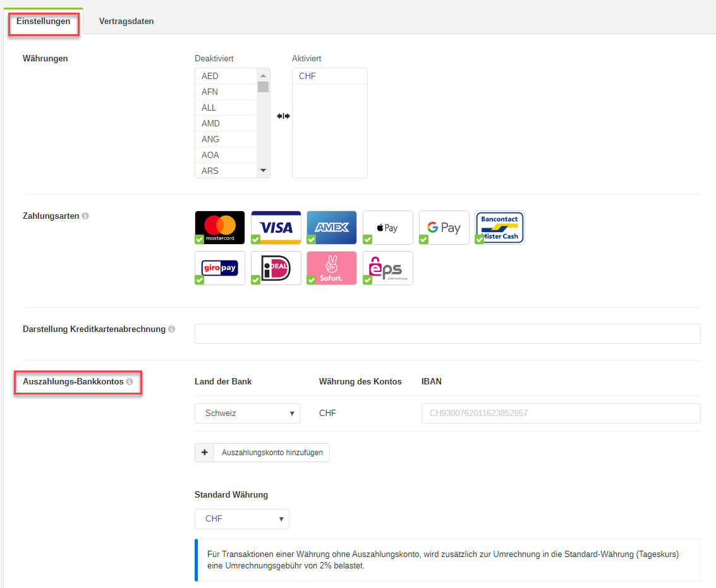Screen dimensions: 716x588
Task: Click the IBAN column header
Action: [432, 381]
